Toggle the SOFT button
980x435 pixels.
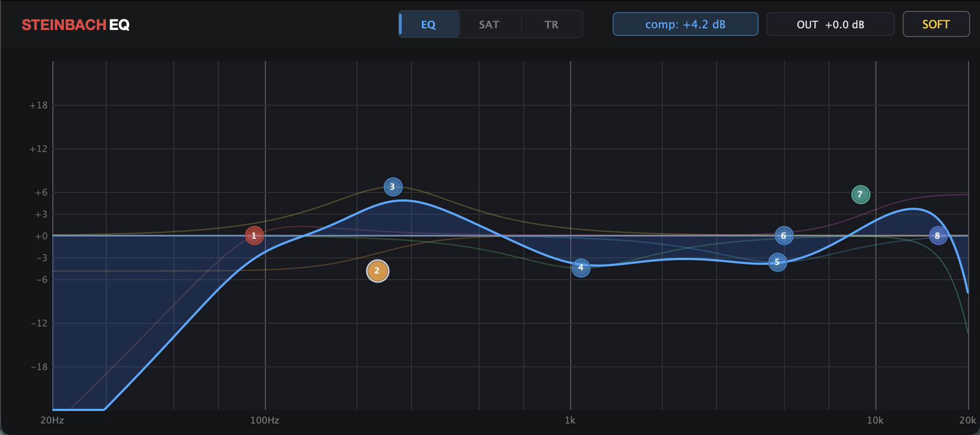point(936,25)
